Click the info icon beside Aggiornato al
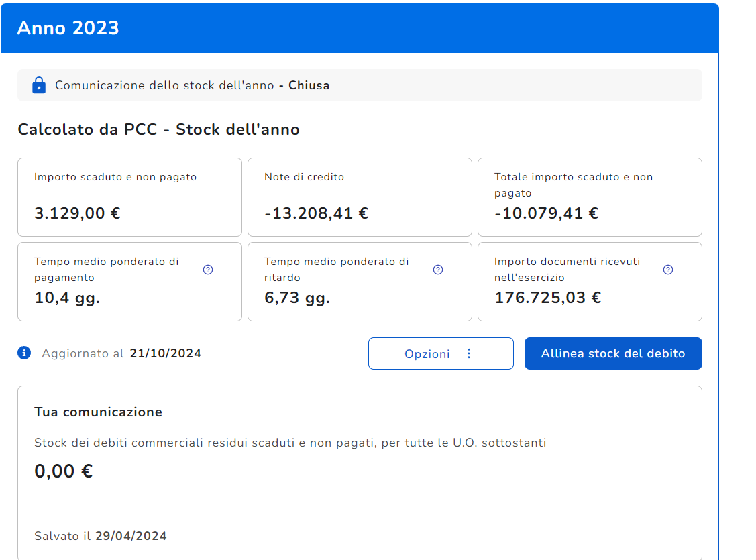The width and height of the screenshot is (756, 560). pos(25,353)
